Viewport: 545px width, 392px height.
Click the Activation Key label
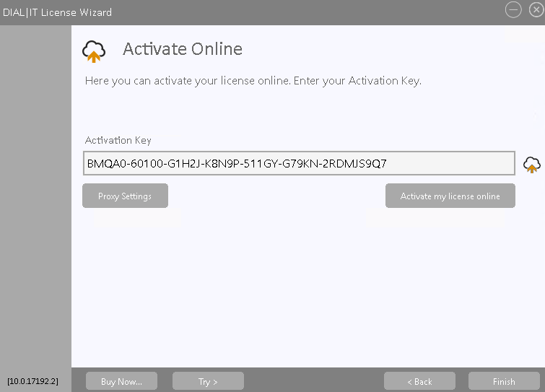[118, 140]
